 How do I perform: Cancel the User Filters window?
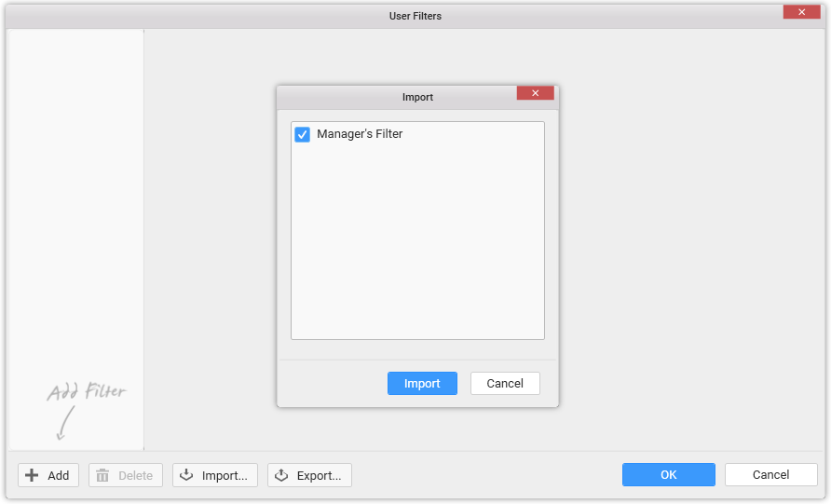click(x=770, y=474)
